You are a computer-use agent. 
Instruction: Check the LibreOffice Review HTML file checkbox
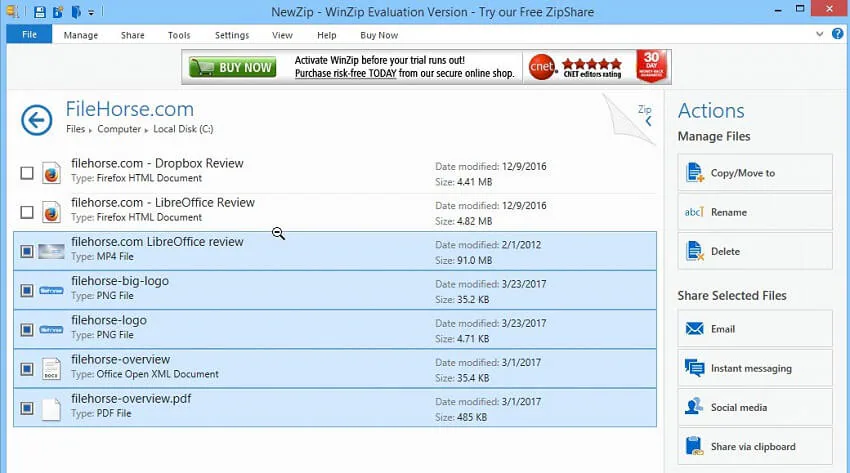click(27, 212)
